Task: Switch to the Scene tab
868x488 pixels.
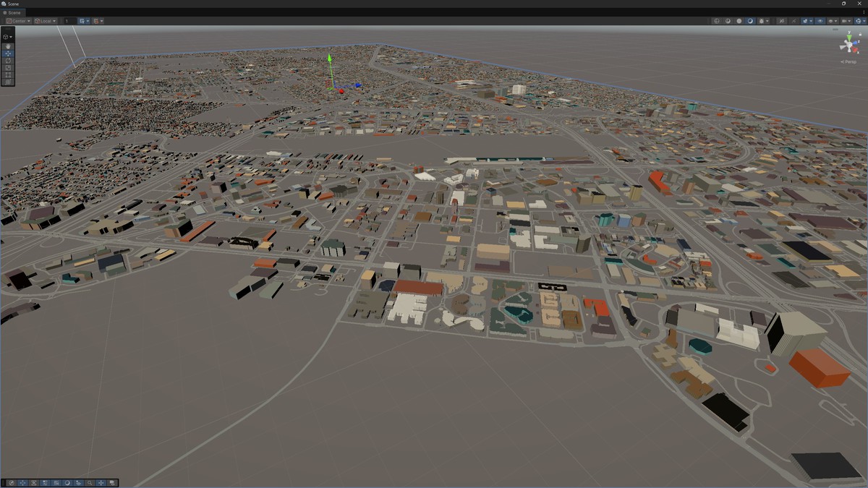Action: click(13, 13)
